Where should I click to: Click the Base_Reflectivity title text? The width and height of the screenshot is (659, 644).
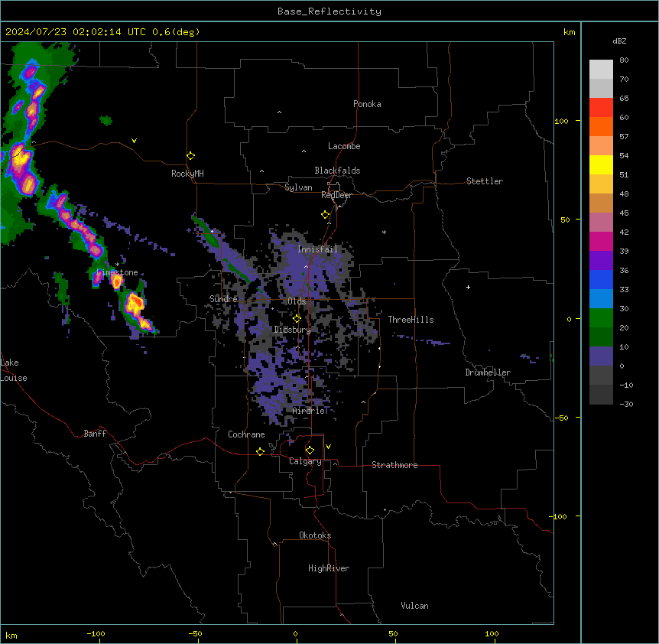[329, 11]
